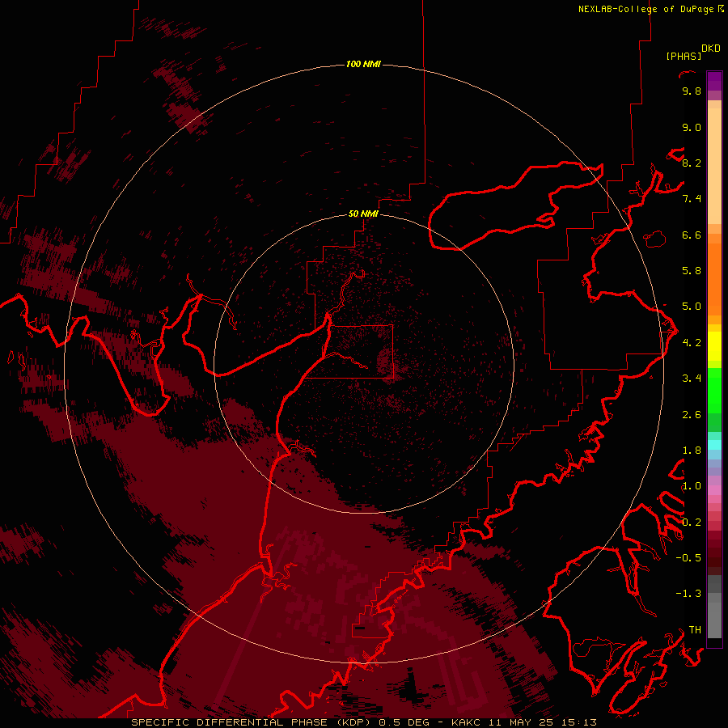Click the 9.8 color scale value
This screenshot has height=728, width=728.
(692, 91)
